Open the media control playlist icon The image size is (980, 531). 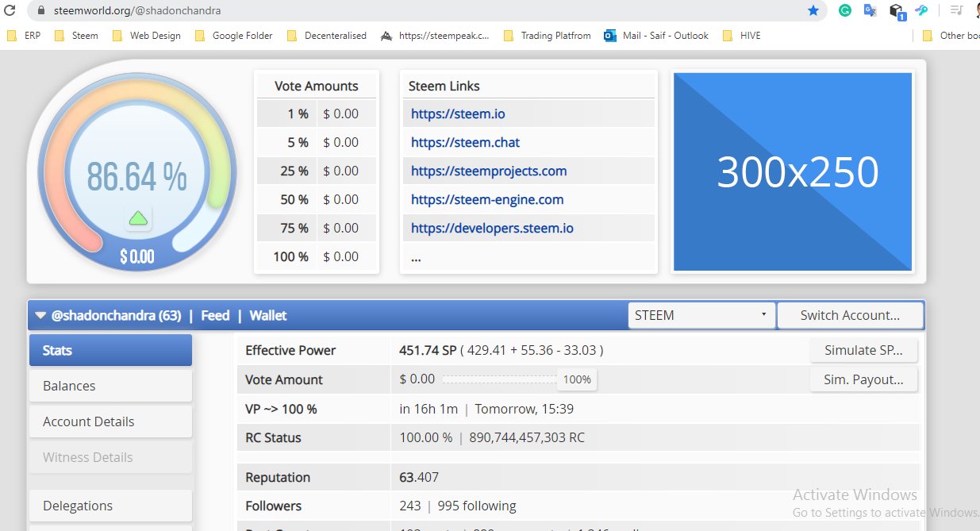click(x=957, y=11)
